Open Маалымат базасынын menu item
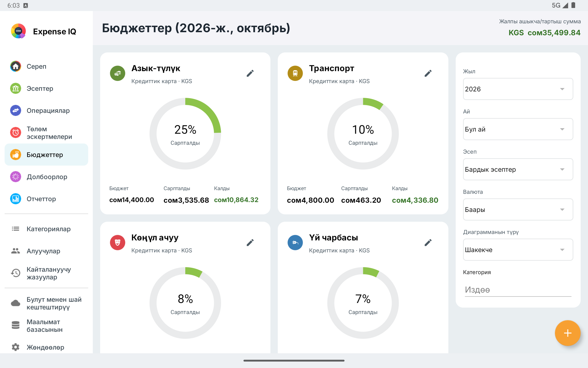 tap(46, 326)
